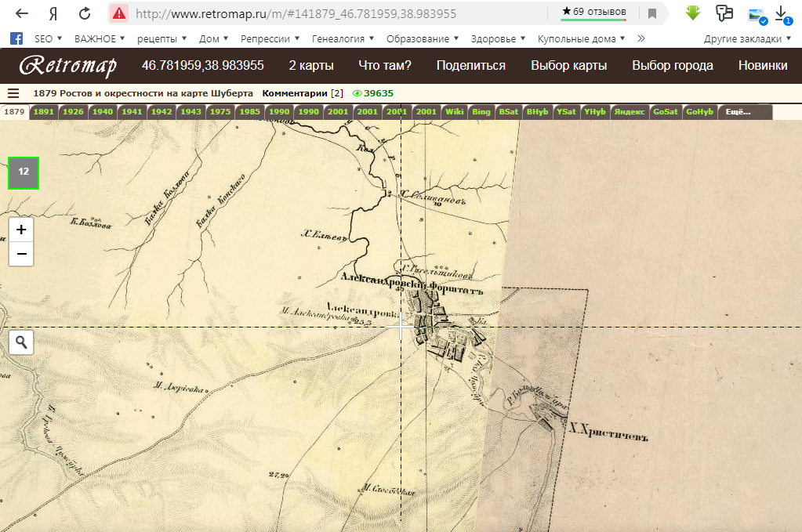The image size is (802, 532).
Task: Open the Другие закладки folder
Action: click(747, 39)
